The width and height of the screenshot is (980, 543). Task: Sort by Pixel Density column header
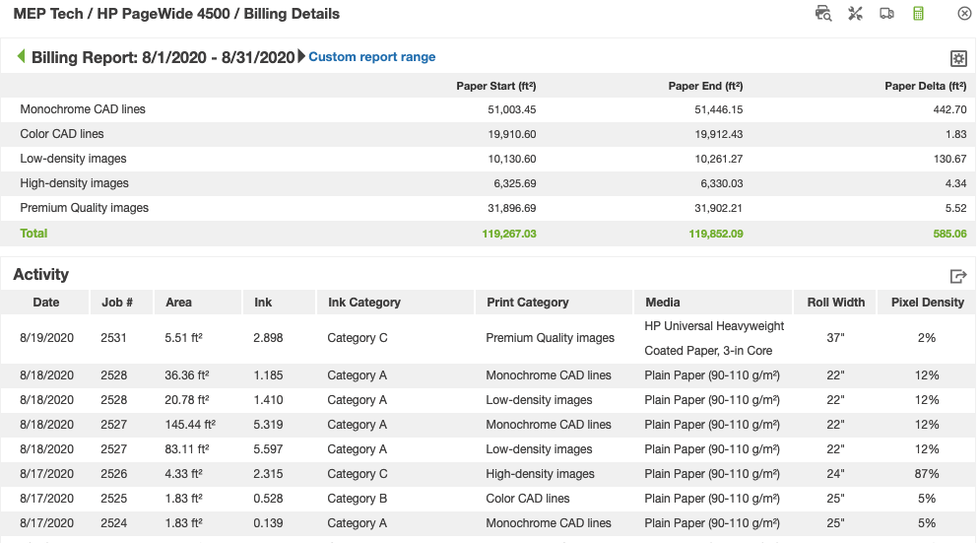click(927, 303)
